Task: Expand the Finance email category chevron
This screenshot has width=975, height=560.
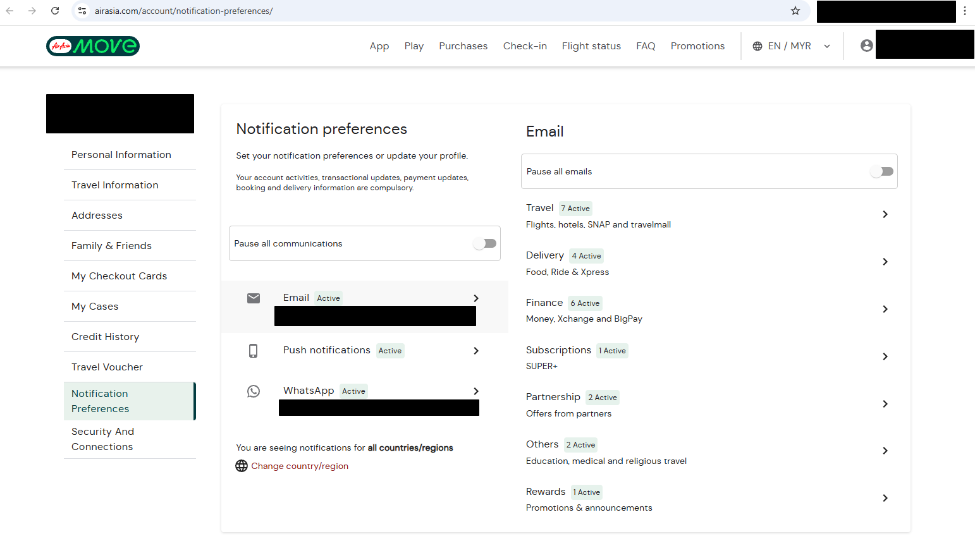Action: [x=885, y=309]
